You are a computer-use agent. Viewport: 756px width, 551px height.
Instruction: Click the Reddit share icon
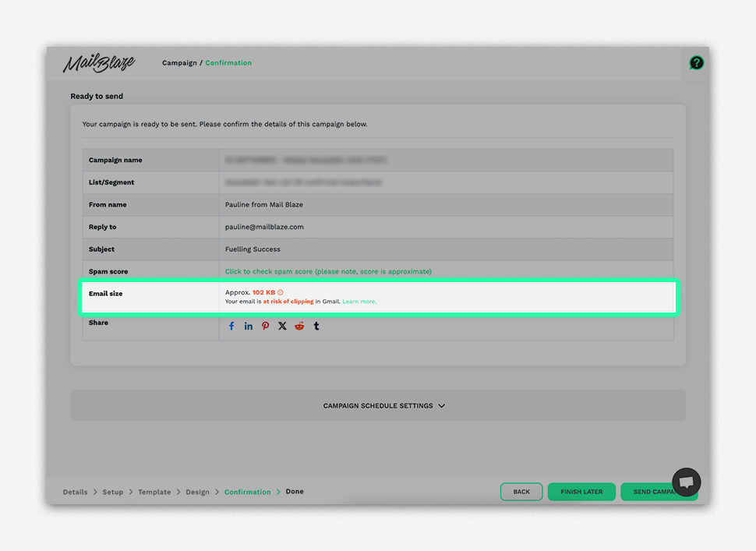[x=299, y=327]
